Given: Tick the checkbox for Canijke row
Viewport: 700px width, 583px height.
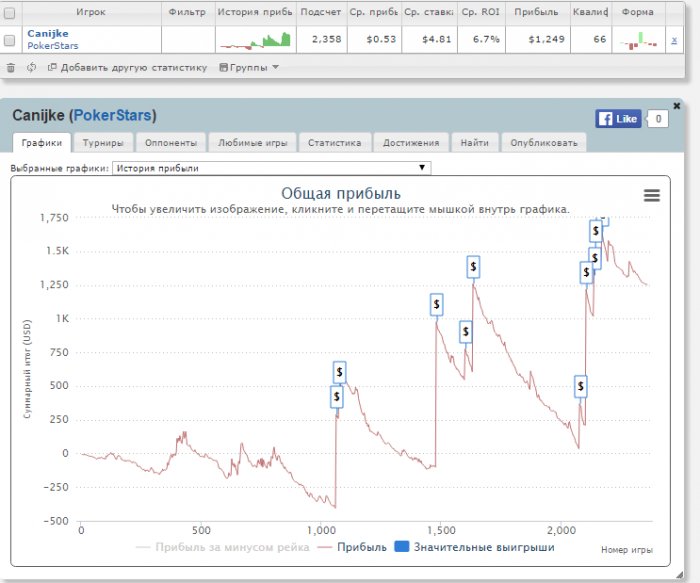Looking at the screenshot, I should pyautogui.click(x=9, y=40).
